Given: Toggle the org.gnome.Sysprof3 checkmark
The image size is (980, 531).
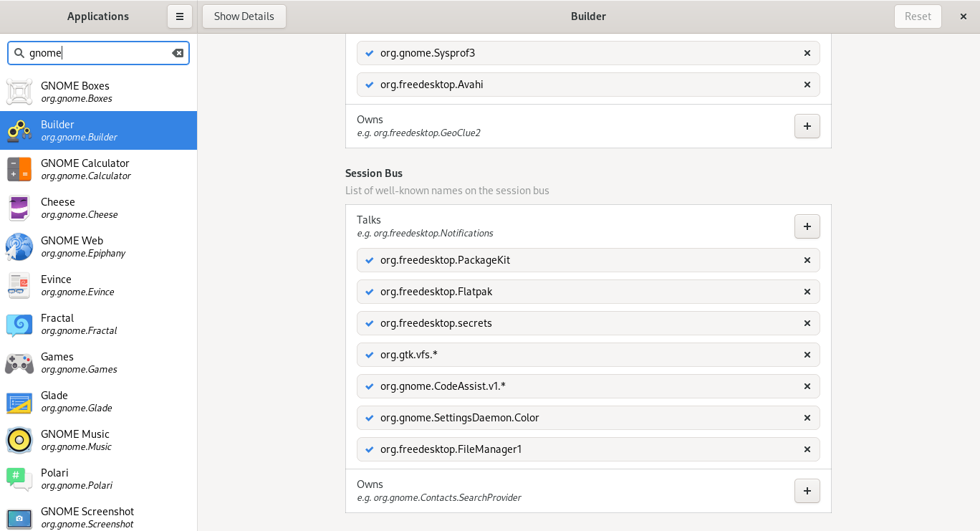Looking at the screenshot, I should [x=370, y=53].
